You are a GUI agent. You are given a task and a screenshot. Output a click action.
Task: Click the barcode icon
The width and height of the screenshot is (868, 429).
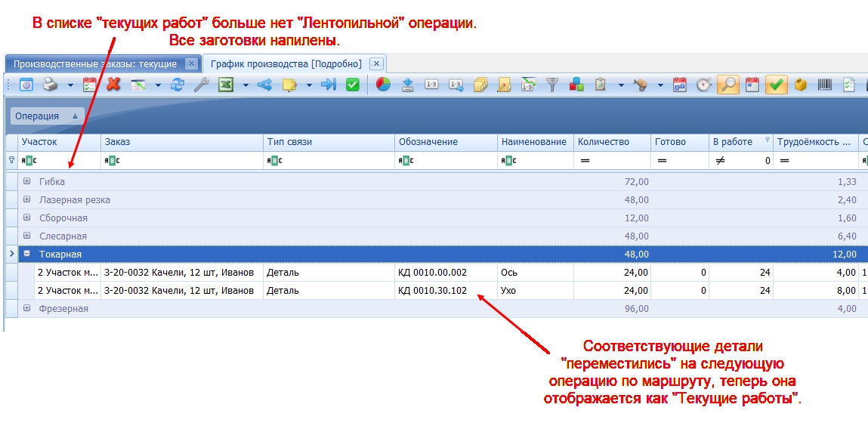[825, 85]
